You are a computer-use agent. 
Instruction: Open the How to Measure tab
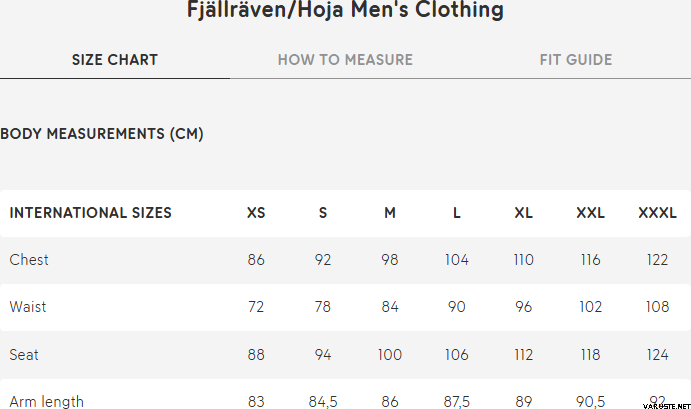point(345,60)
